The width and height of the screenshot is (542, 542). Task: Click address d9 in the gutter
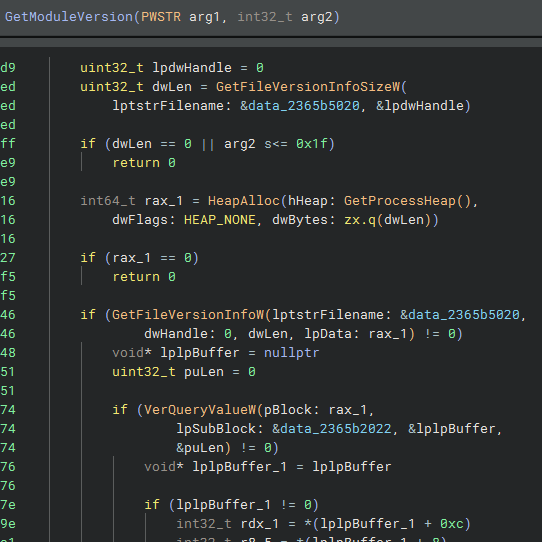8,68
